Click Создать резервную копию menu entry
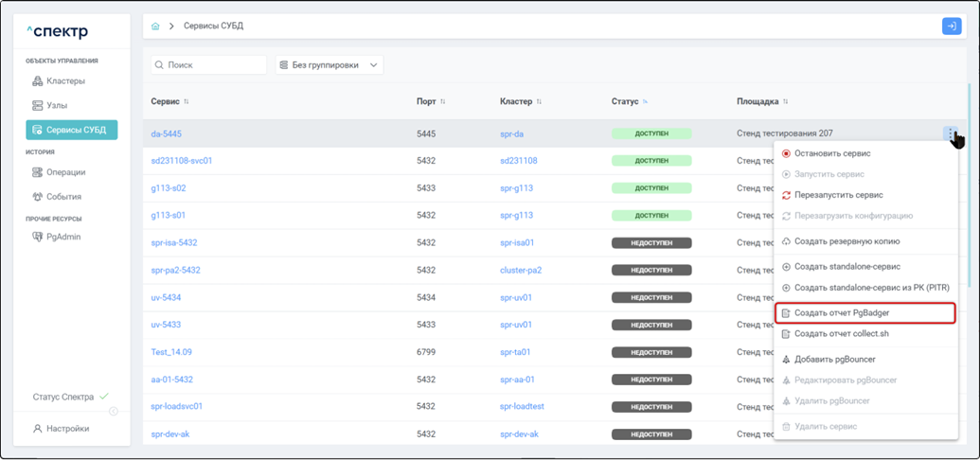The width and height of the screenshot is (980, 460). pyautogui.click(x=846, y=241)
